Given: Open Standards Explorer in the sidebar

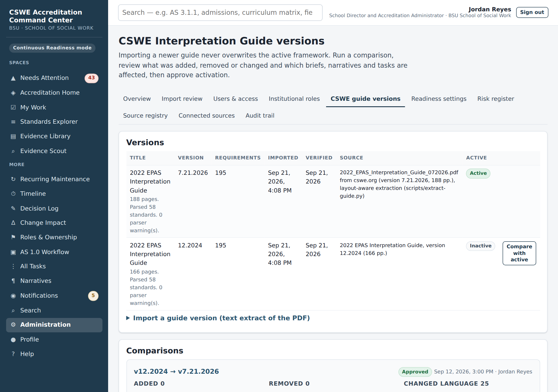Looking at the screenshot, I should (x=54, y=122).
